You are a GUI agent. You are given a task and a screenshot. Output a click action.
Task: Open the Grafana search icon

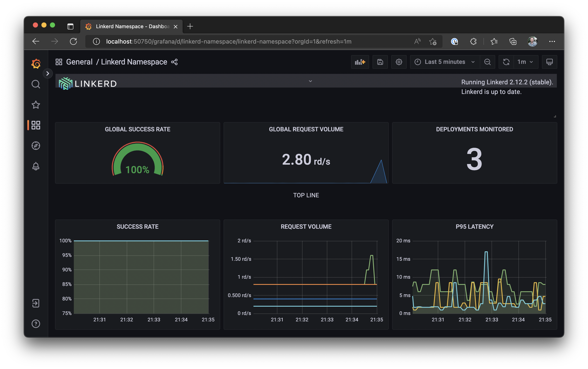pyautogui.click(x=36, y=84)
